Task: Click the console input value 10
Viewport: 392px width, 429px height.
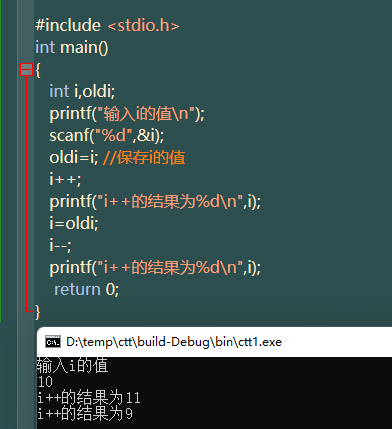Action: click(x=45, y=382)
